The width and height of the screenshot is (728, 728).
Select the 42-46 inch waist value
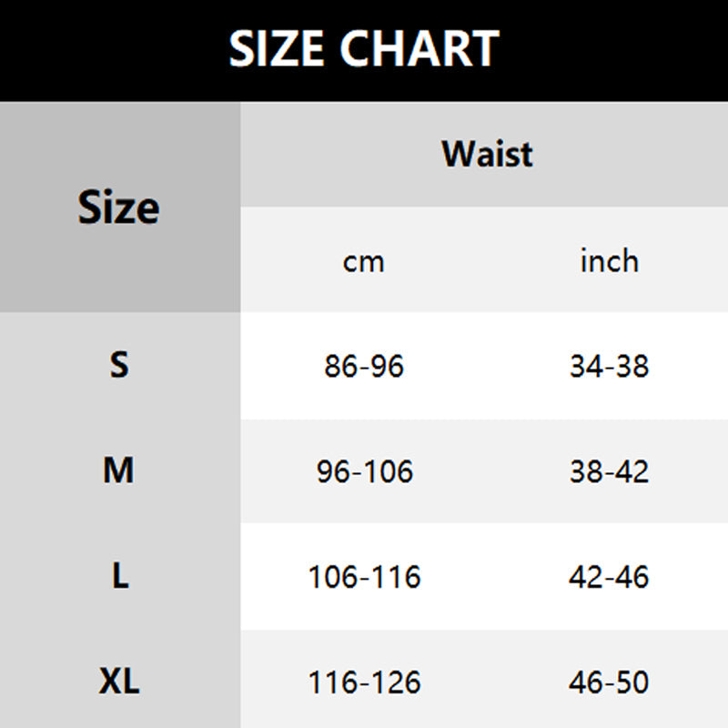coord(609,577)
